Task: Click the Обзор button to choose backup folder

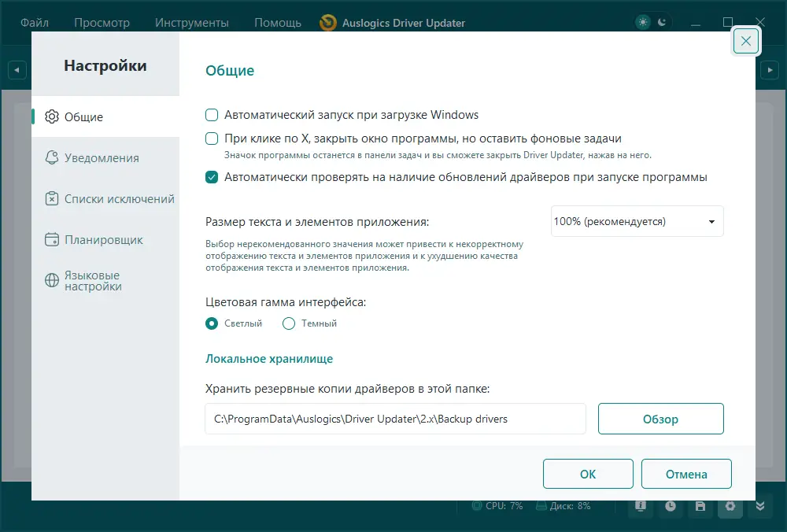Action: 660,418
